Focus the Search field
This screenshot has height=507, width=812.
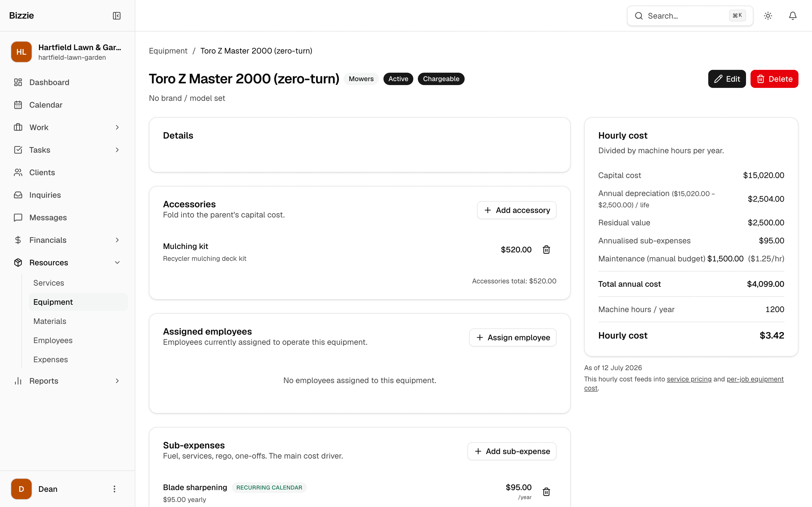point(690,16)
